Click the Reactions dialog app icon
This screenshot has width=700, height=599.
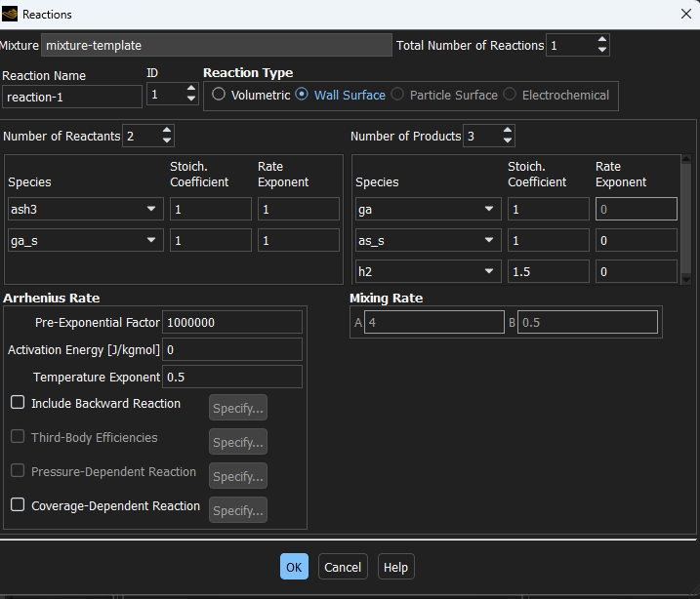point(11,15)
